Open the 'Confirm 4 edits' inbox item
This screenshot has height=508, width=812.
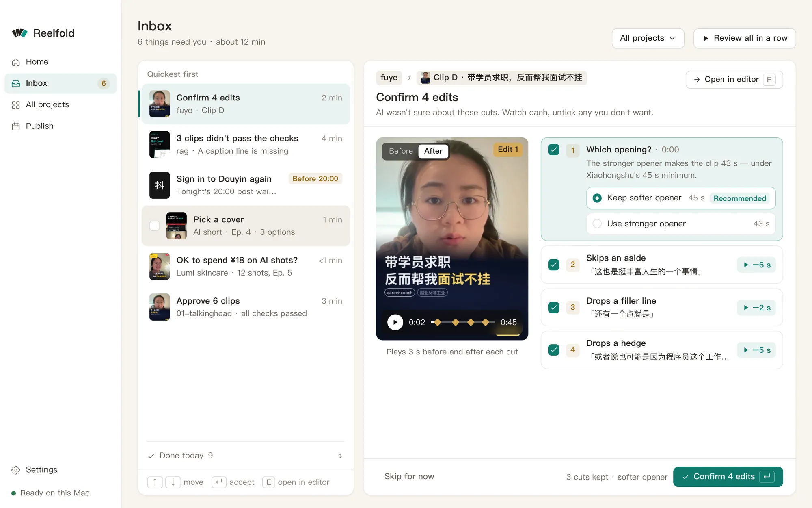pyautogui.click(x=246, y=104)
